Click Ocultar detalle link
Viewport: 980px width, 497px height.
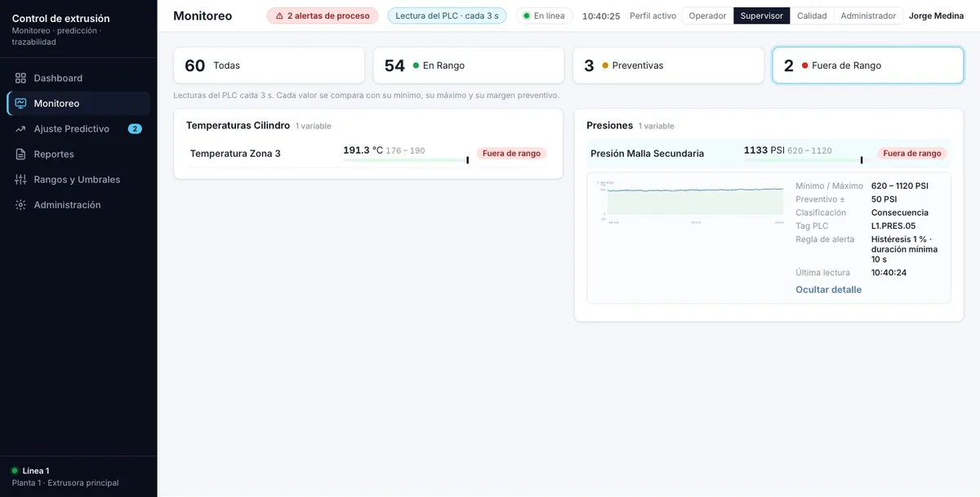(x=828, y=289)
